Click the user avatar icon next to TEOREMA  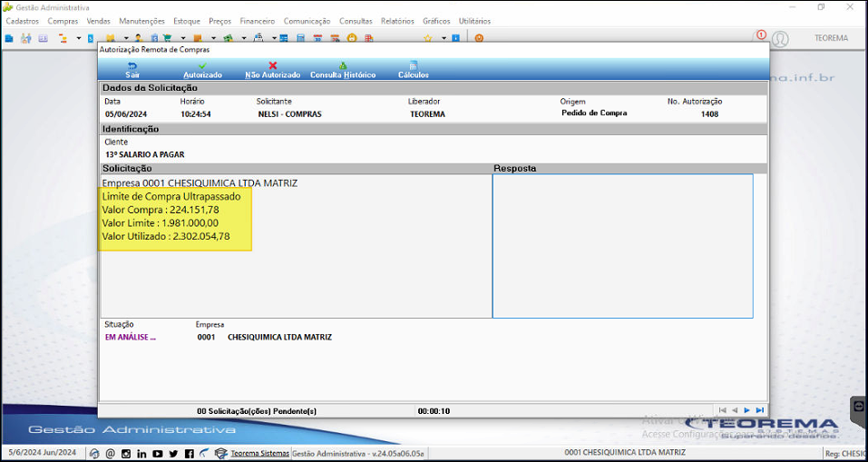780,38
